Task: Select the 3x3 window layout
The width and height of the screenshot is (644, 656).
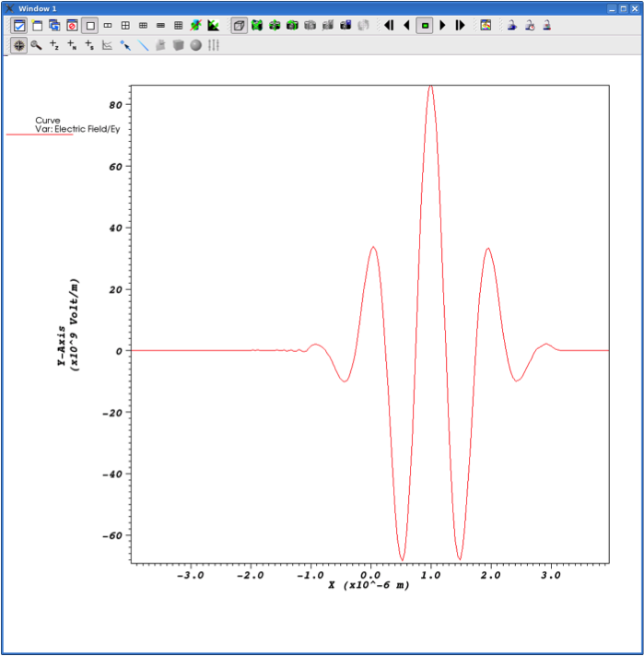Action: point(178,26)
